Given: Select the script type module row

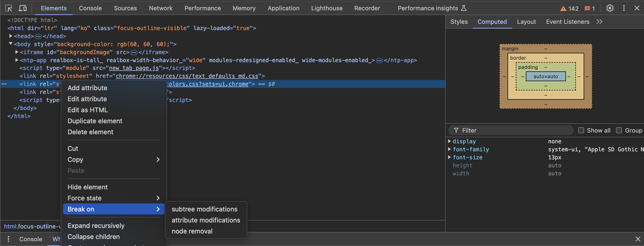Looking at the screenshot, I should pos(107,68).
